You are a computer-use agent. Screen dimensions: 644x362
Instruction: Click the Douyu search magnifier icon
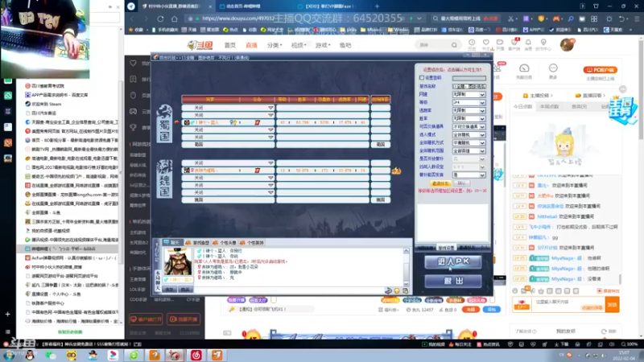click(454, 45)
